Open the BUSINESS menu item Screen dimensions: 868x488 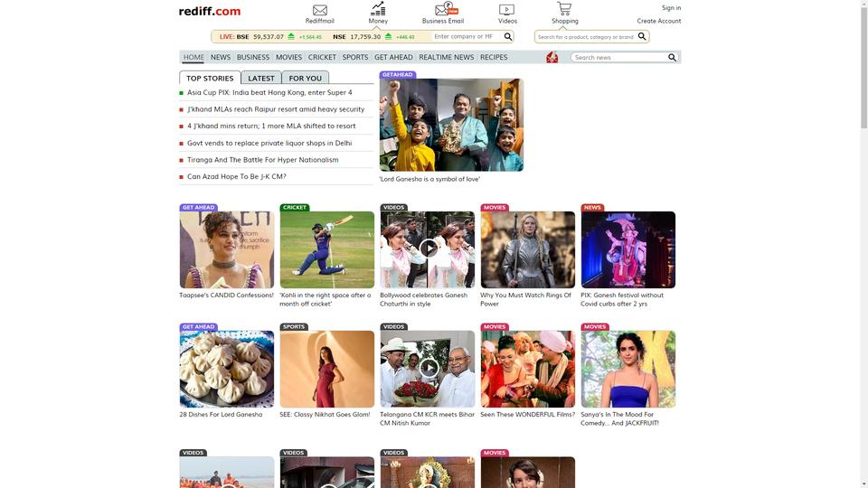(253, 57)
